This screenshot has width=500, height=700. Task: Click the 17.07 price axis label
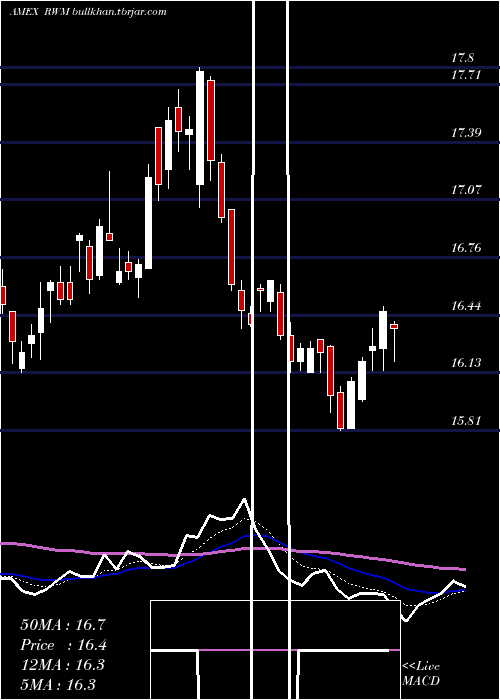pos(466,190)
